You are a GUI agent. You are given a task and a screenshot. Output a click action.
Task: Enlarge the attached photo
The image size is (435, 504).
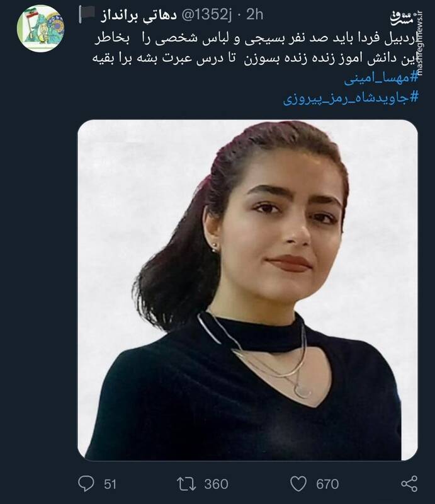click(247, 290)
